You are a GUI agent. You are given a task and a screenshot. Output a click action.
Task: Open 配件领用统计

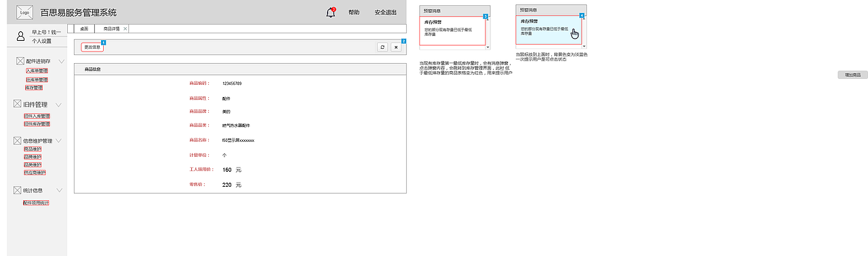(x=36, y=203)
